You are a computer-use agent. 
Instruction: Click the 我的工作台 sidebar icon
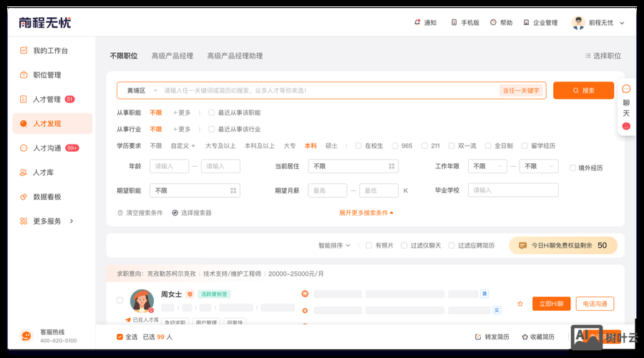[x=24, y=50]
